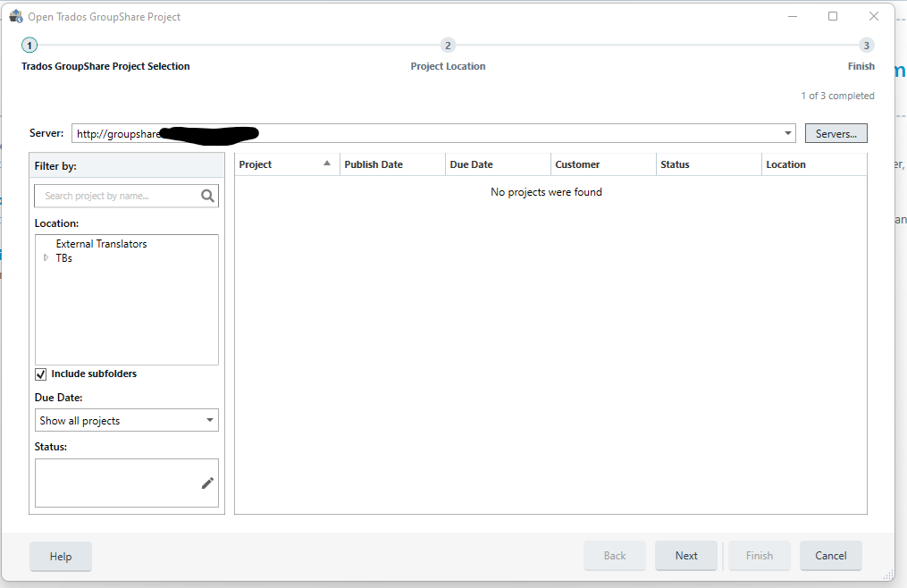The height and width of the screenshot is (588, 907).
Task: Close the wizard window
Action: [x=874, y=16]
